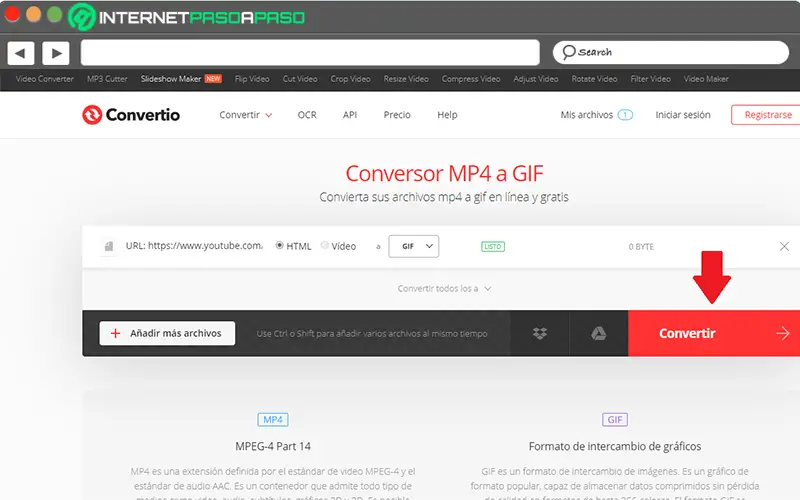Viewport: 800px width, 500px height.
Task: Click the red Convertir button
Action: click(x=714, y=333)
